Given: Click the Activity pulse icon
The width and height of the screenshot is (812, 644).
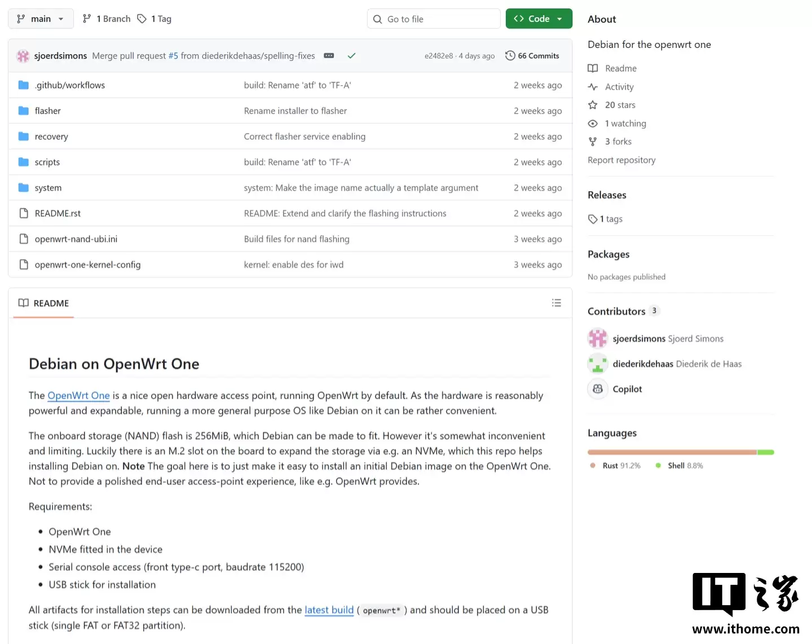Looking at the screenshot, I should click(x=593, y=87).
